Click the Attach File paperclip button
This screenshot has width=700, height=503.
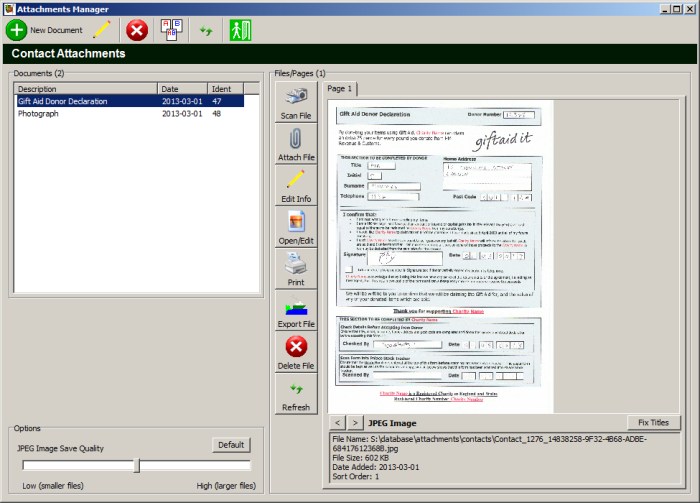click(297, 144)
